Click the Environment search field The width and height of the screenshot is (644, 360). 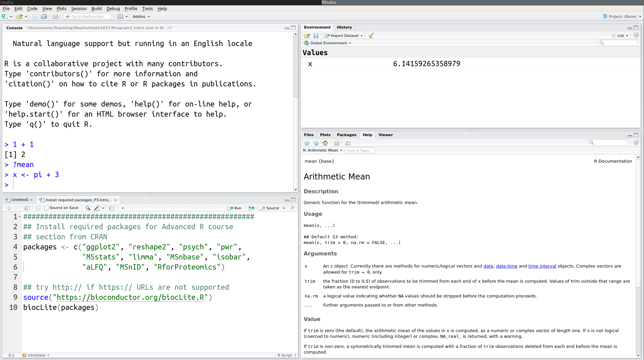tap(617, 43)
